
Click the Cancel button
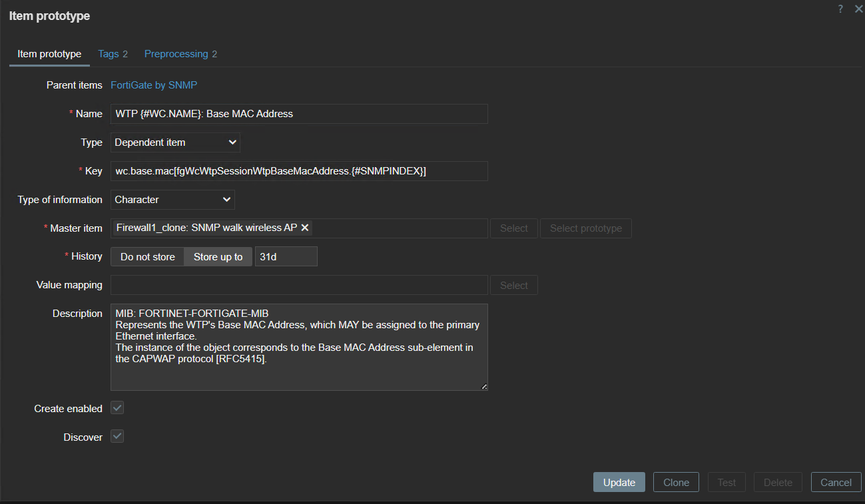[x=836, y=483]
